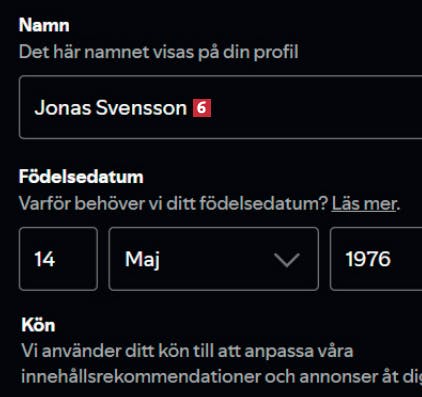Click the word Maj inside the month selector
The image size is (422, 397).
coord(142,259)
